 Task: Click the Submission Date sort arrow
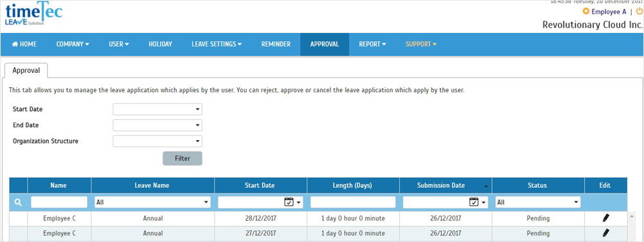[486, 187]
